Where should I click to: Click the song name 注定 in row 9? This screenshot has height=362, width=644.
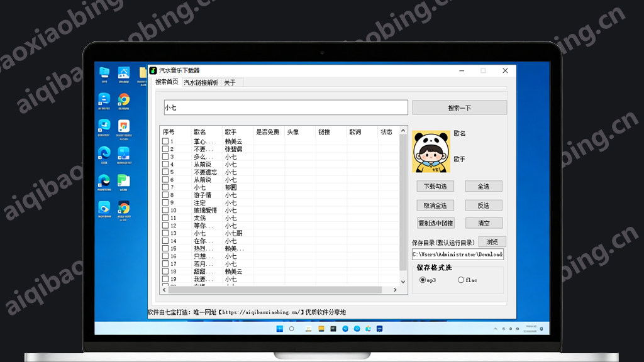click(199, 203)
